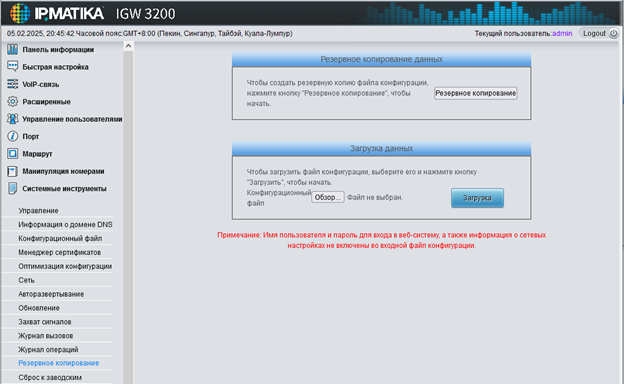Click the admin user link
Image resolution: width=624 pixels, height=384 pixels.
tap(562, 33)
